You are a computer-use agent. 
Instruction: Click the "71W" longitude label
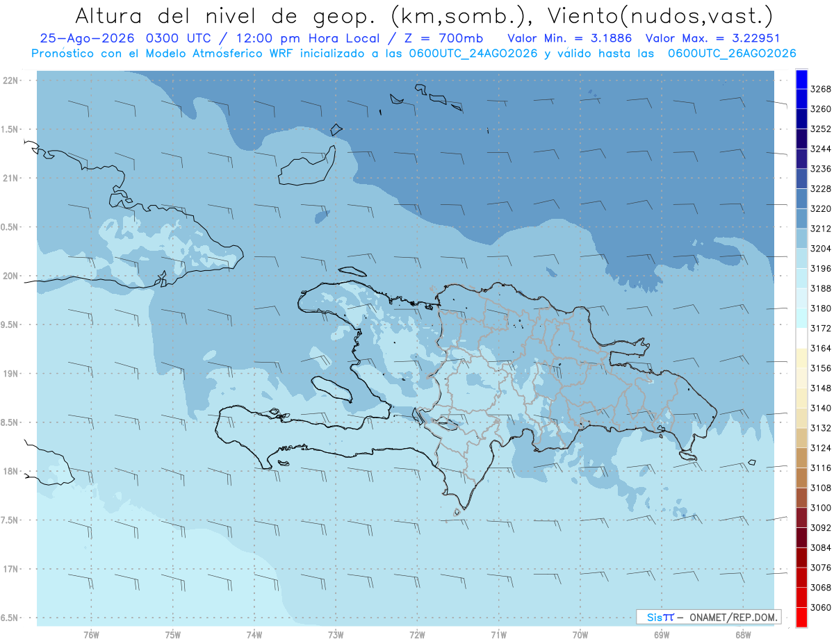[498, 634]
